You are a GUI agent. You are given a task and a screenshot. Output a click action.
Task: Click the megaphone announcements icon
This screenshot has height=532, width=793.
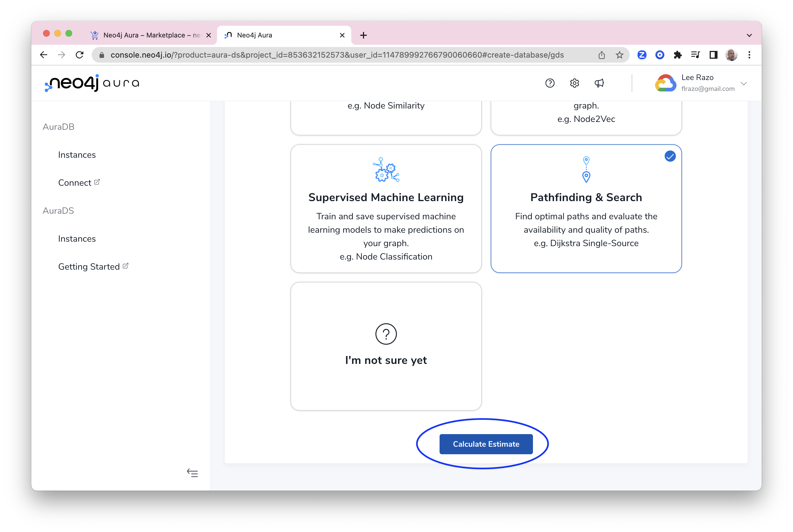[599, 83]
